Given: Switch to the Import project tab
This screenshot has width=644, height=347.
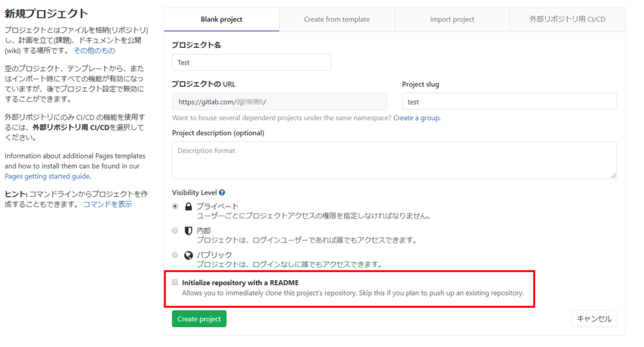Looking at the screenshot, I should click(452, 19).
